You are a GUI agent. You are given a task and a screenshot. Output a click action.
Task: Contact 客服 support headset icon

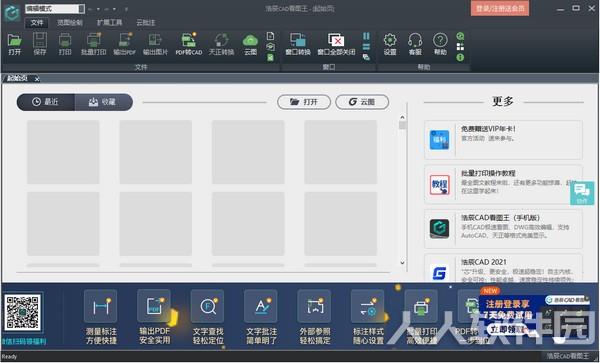(x=415, y=44)
